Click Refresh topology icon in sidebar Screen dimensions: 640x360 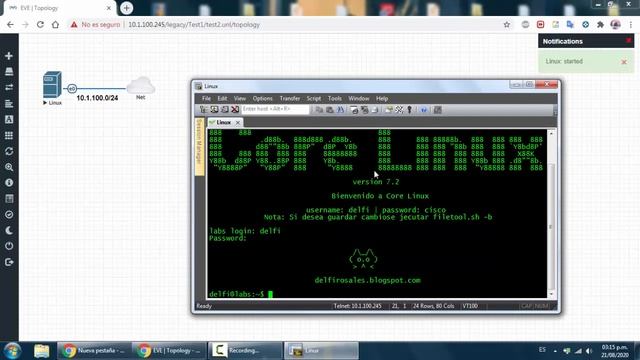click(x=9, y=151)
